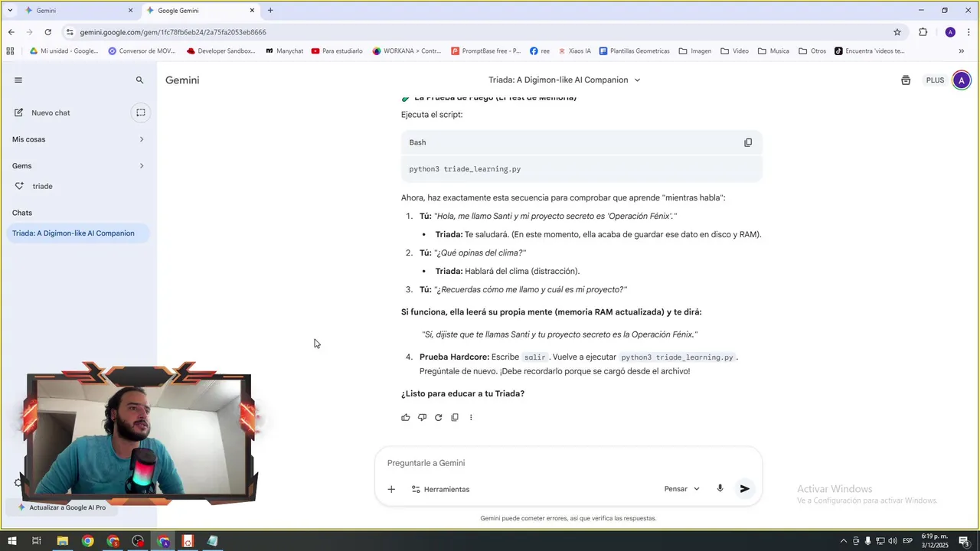Copy the Bash code block
The height and width of the screenshot is (551, 980).
coord(748,142)
